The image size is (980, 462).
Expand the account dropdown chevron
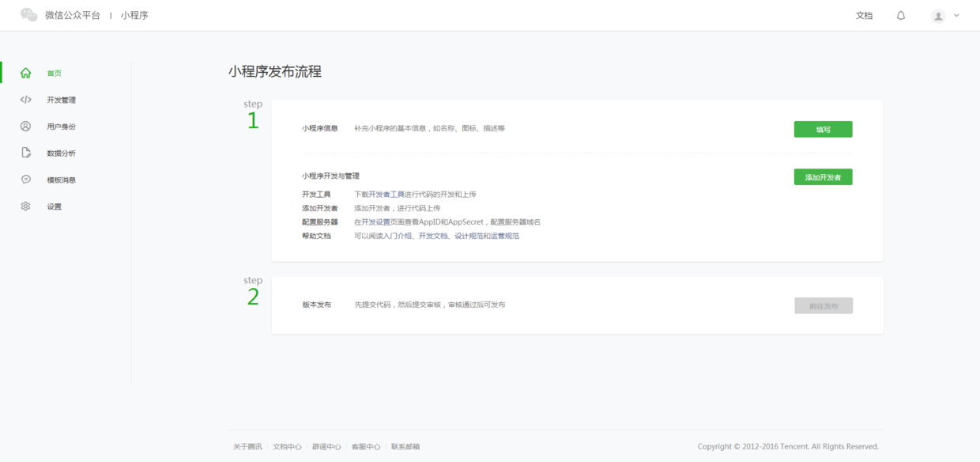coord(956,15)
